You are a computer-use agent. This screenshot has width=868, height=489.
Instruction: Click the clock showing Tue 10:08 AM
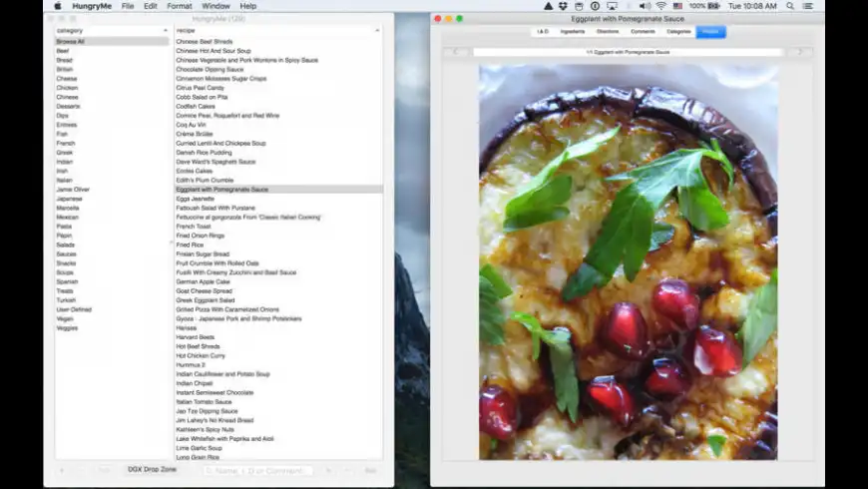pyautogui.click(x=752, y=6)
